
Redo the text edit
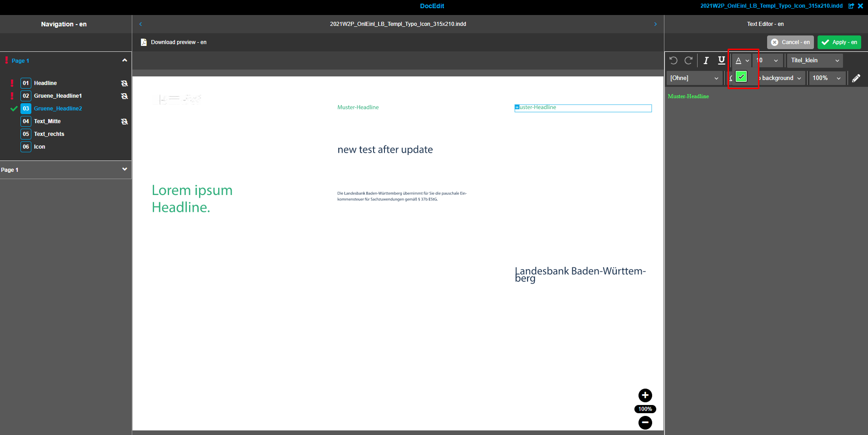pyautogui.click(x=688, y=60)
